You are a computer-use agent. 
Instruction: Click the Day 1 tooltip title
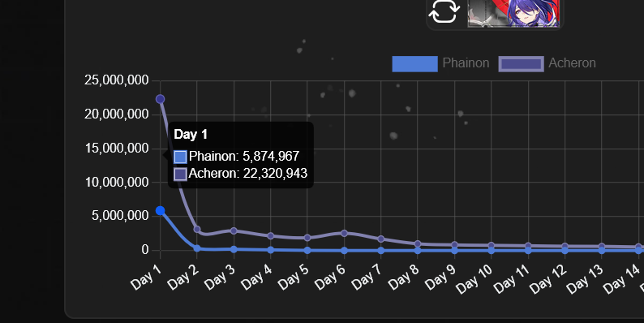click(x=191, y=135)
